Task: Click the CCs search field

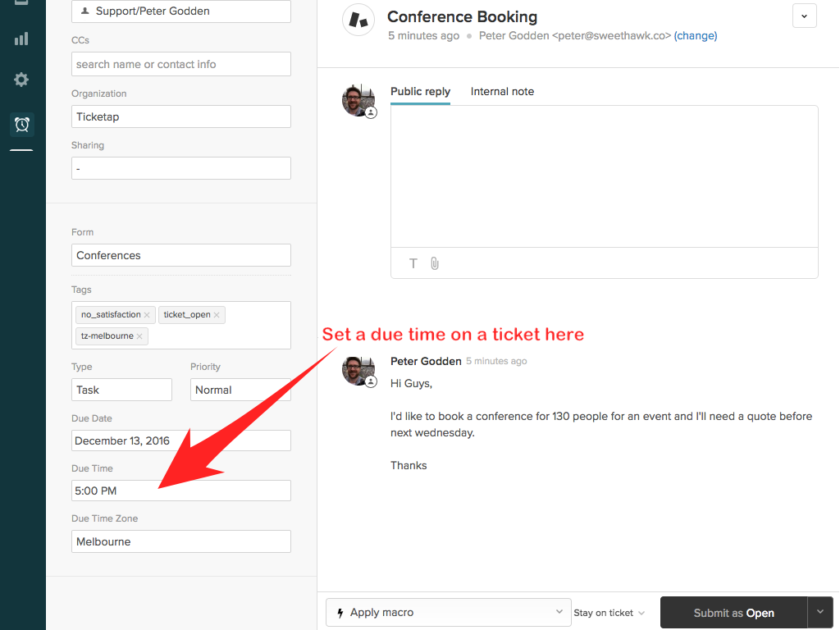Action: 180,64
